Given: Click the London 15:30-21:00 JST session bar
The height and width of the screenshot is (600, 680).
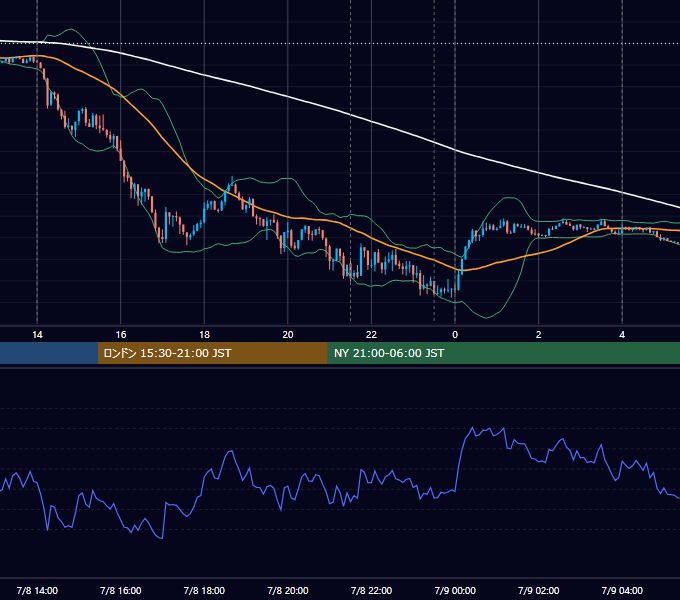Looking at the screenshot, I should click(212, 353).
